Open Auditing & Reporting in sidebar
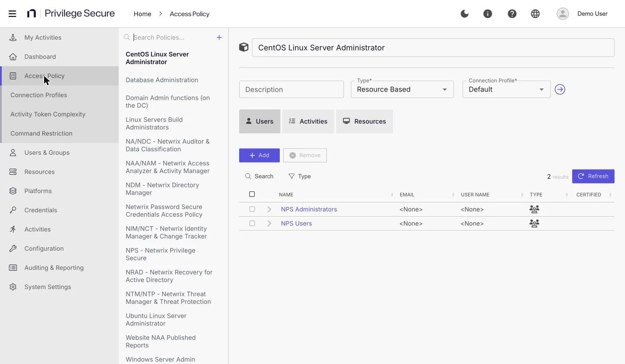 pyautogui.click(x=59, y=268)
